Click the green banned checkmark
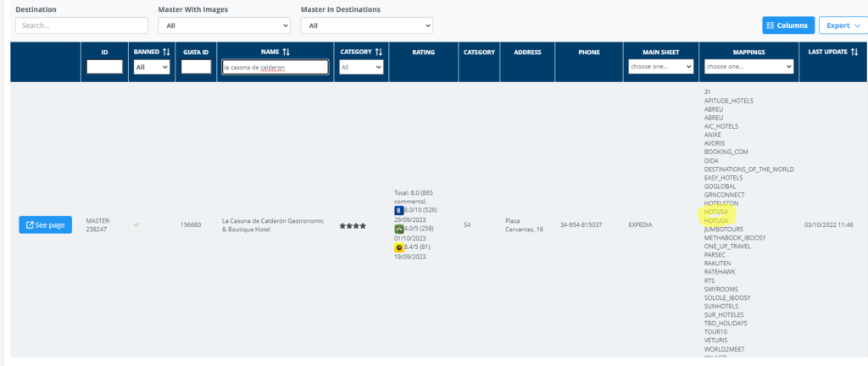 137,225
